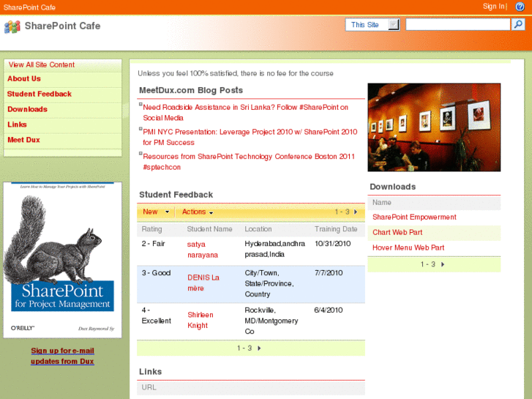Click the Sign In link
Image resolution: width=532 pixels, height=399 pixels.
(x=494, y=7)
